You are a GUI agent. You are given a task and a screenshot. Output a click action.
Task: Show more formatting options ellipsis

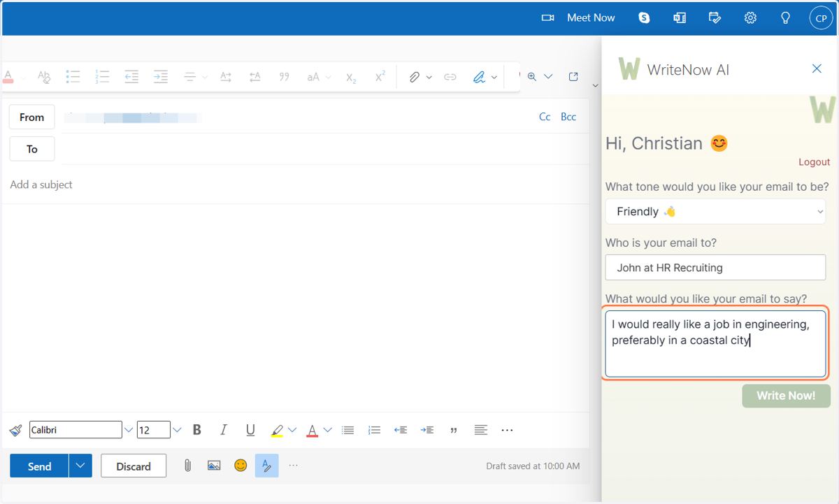click(508, 430)
